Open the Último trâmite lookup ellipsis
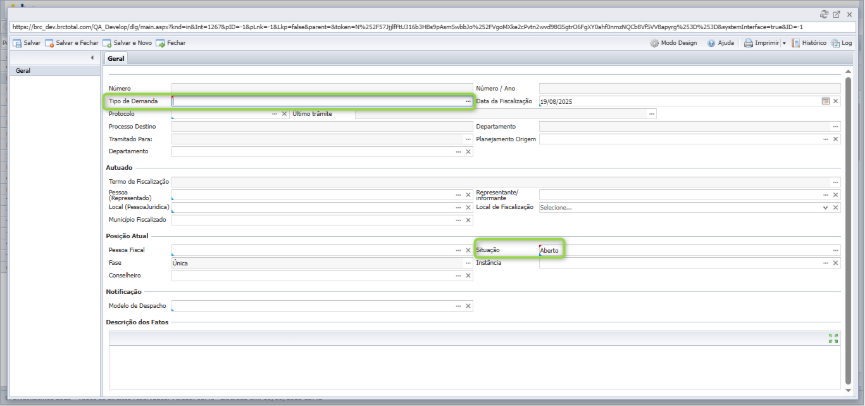Viewport: 865px width, 406px height. [x=652, y=114]
